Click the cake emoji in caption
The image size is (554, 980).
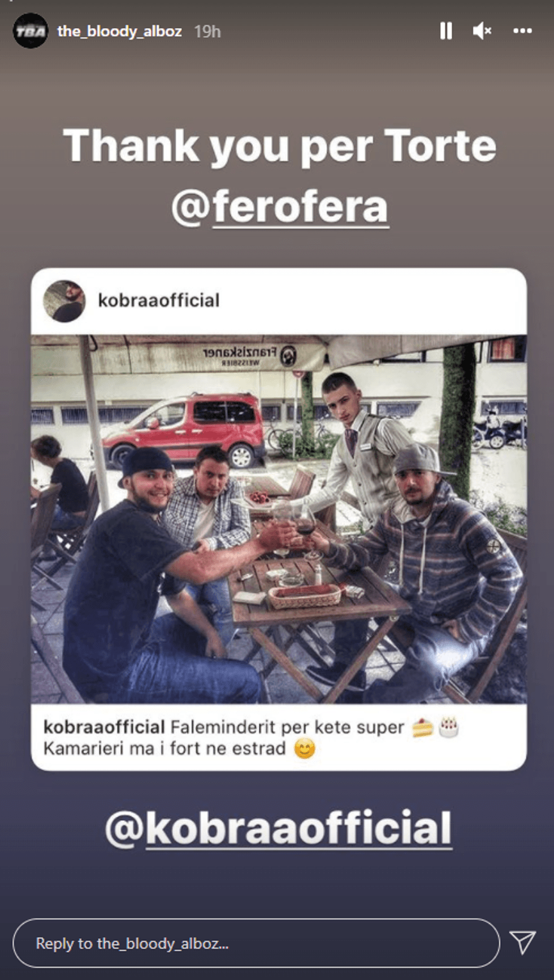pos(422,728)
